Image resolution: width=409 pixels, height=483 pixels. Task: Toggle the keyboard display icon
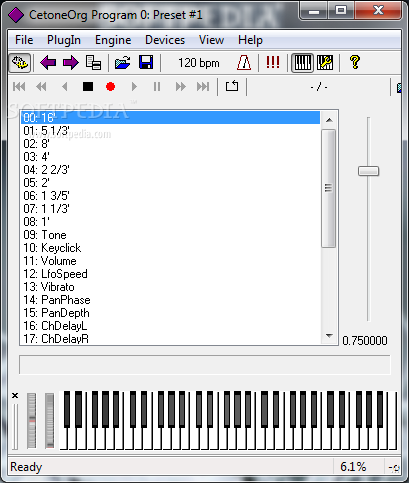303,63
